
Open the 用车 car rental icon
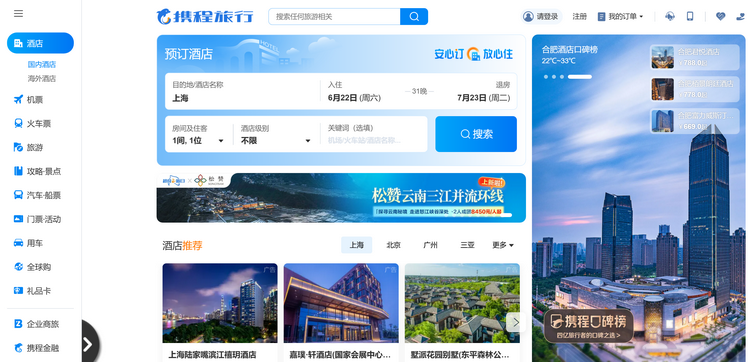click(18, 243)
